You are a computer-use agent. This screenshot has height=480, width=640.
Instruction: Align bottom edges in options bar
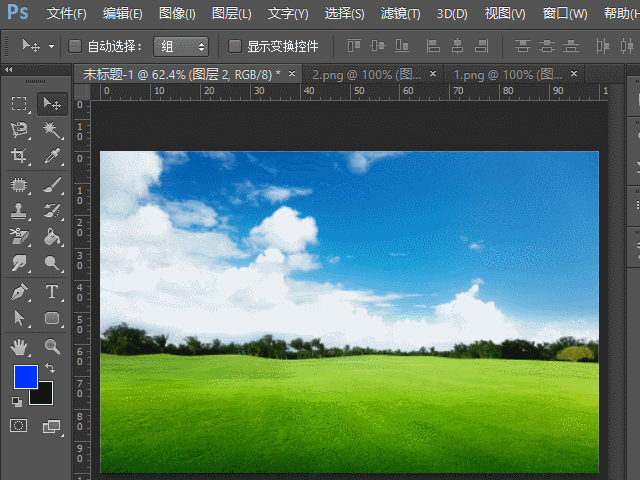(402, 46)
